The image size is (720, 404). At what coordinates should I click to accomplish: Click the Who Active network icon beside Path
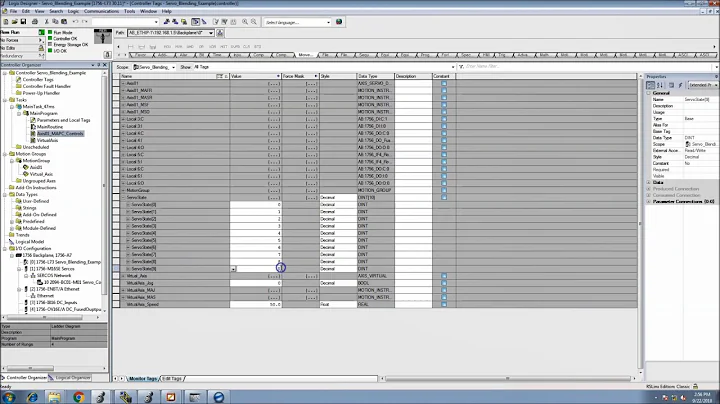tap(220, 33)
